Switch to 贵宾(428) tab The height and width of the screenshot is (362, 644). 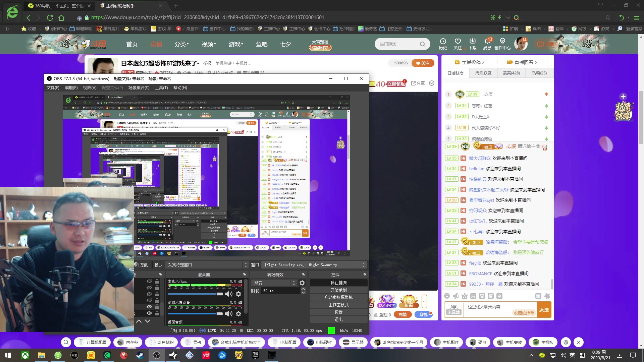[511, 73]
